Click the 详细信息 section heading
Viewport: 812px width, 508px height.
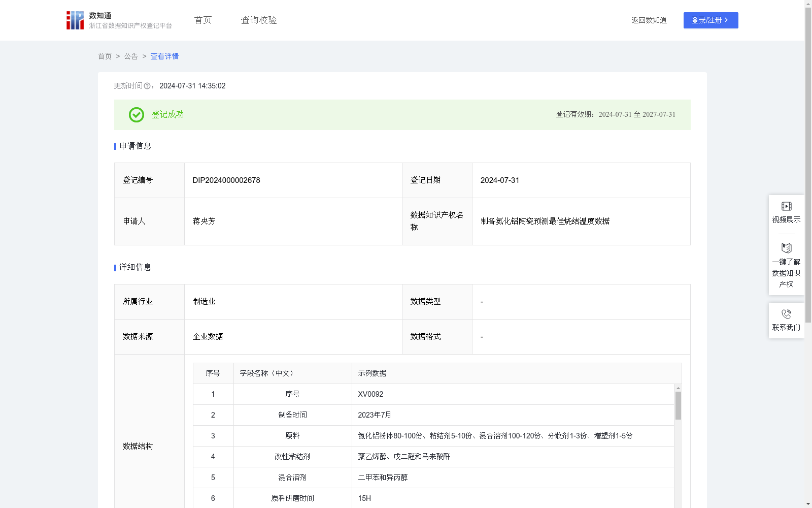coord(136,268)
